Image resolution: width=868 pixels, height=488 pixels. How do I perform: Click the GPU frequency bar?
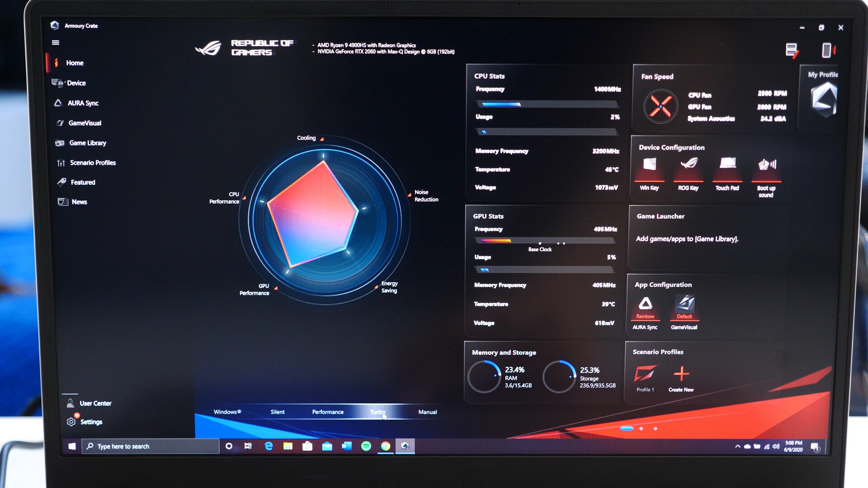(x=545, y=240)
